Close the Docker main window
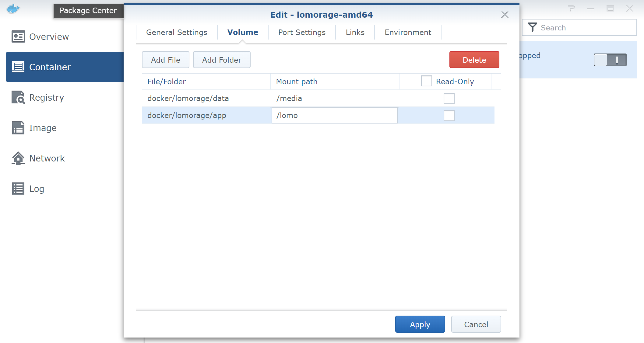The width and height of the screenshot is (644, 343). pos(629,9)
